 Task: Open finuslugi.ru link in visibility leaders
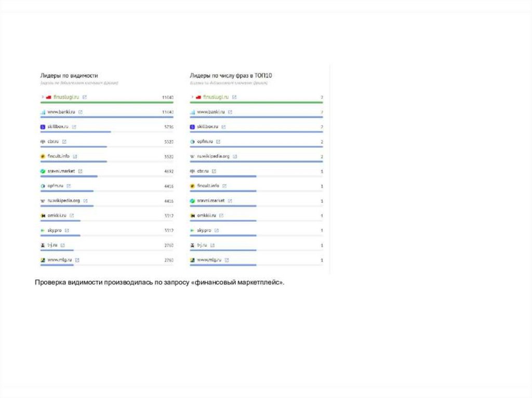pos(66,97)
